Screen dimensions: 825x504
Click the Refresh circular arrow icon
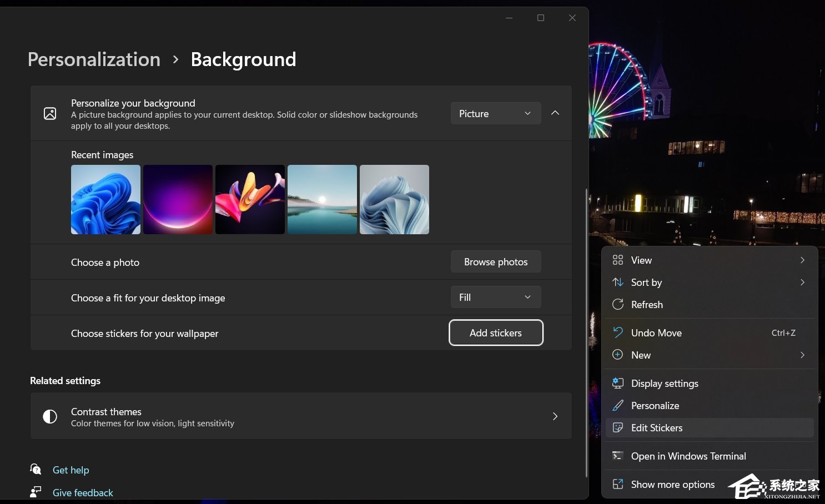coord(617,305)
